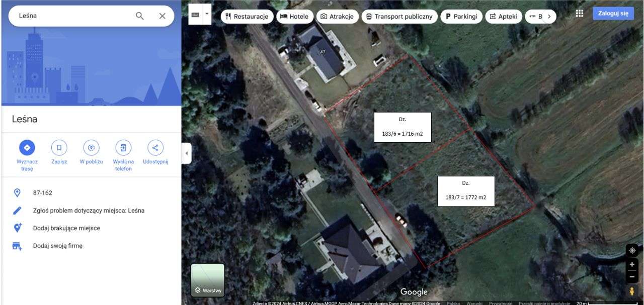Toggle the on-screen keyboard input tool
Screen dimensions: 644x305
coord(195,15)
